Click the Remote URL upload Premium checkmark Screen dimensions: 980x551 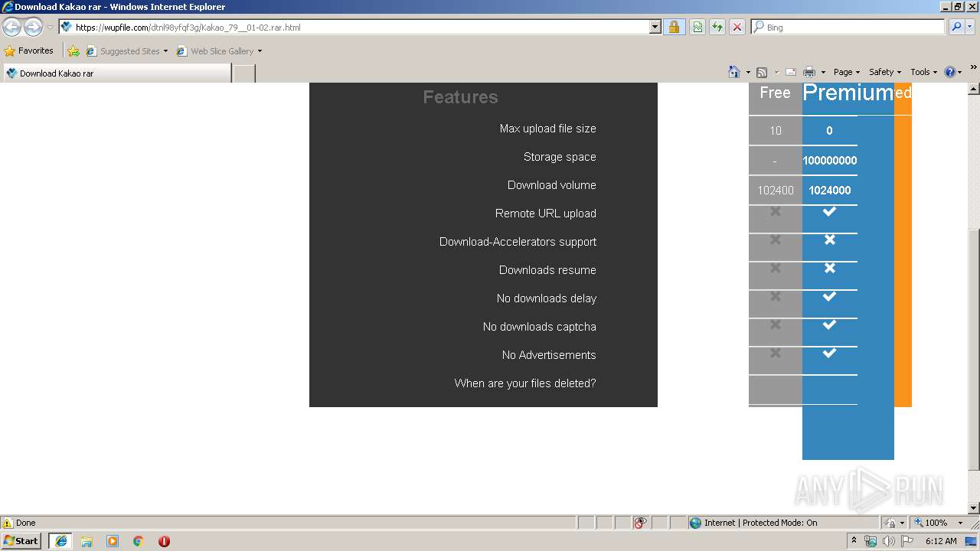pos(829,211)
